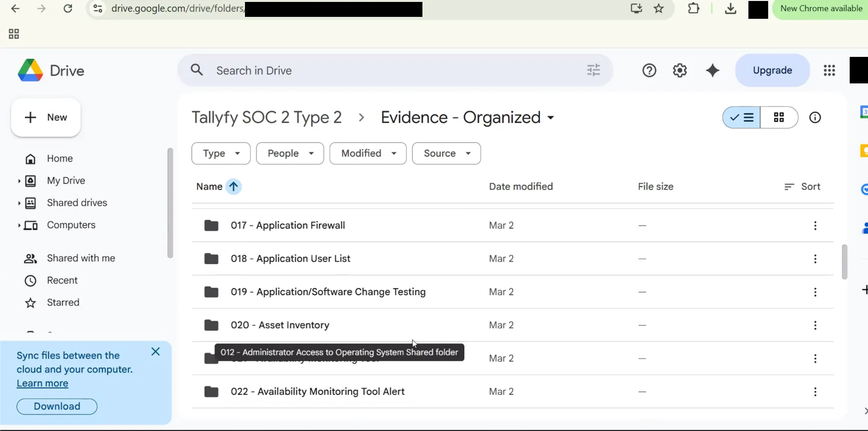Open the Evidence - Organized folder dropdown
This screenshot has height=431, width=868.
click(x=551, y=118)
